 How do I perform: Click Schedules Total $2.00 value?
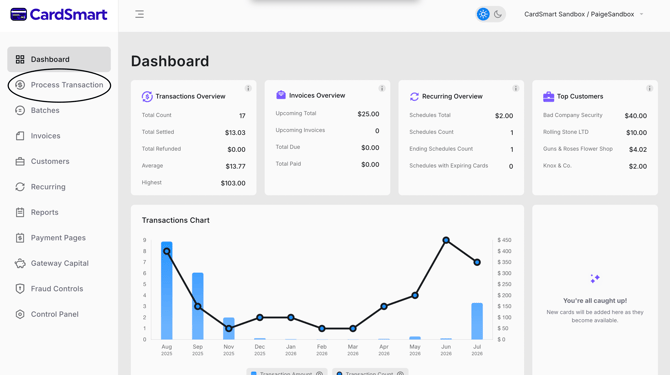504,116
